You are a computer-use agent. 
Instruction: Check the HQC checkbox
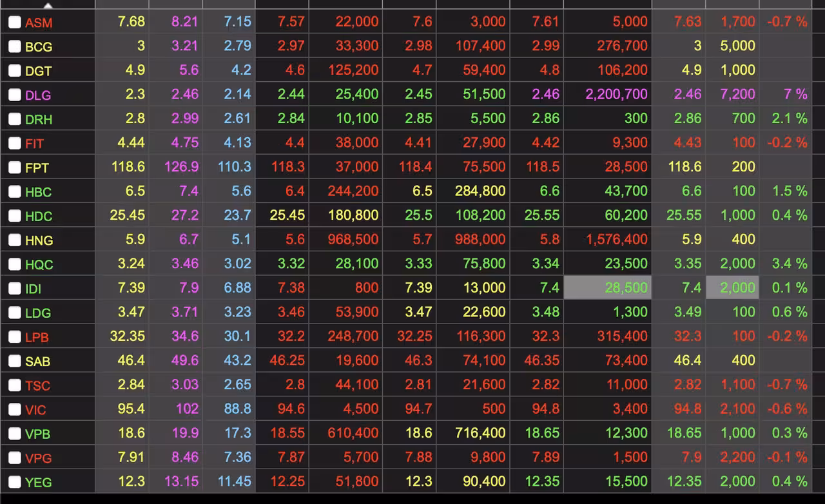[15, 264]
